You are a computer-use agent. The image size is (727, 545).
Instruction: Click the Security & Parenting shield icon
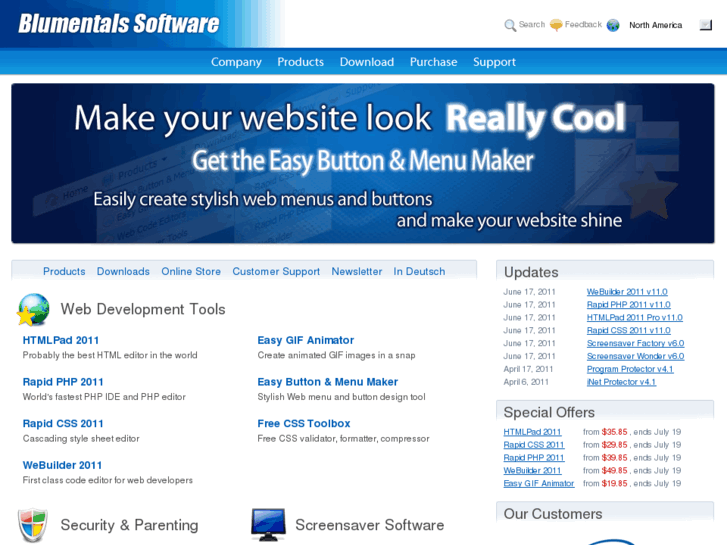click(32, 525)
